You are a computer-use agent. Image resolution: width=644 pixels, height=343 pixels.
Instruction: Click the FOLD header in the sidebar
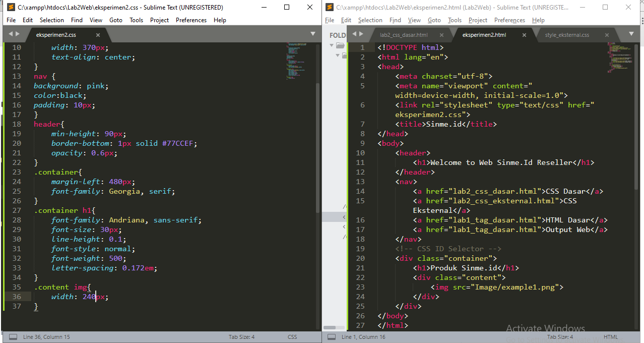coord(338,35)
